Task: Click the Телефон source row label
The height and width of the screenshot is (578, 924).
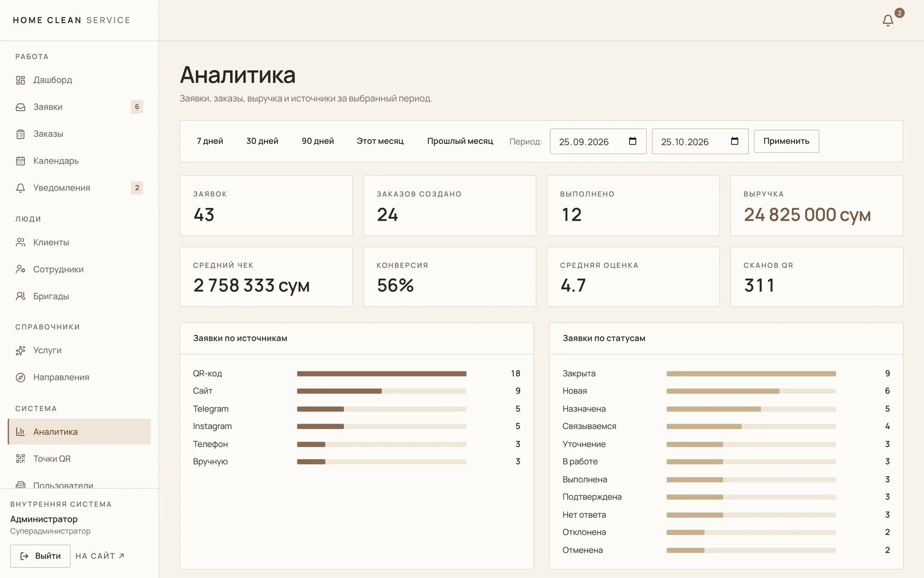Action: [x=210, y=444]
